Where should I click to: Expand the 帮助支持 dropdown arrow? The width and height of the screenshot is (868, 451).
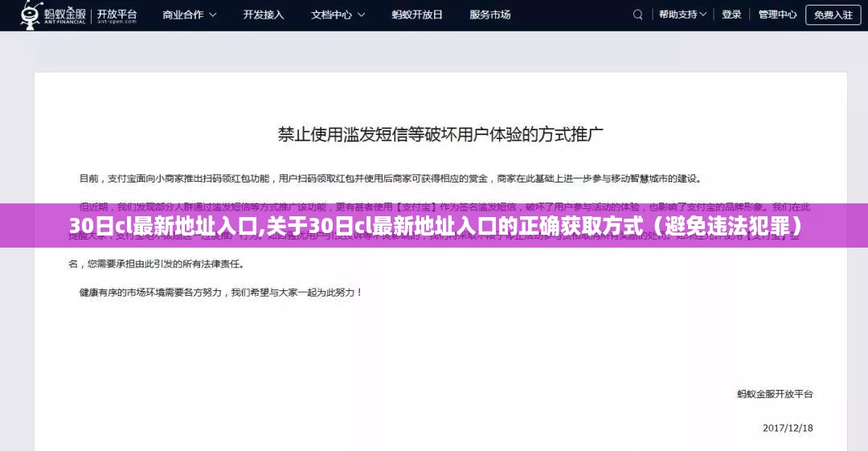pyautogui.click(x=703, y=14)
